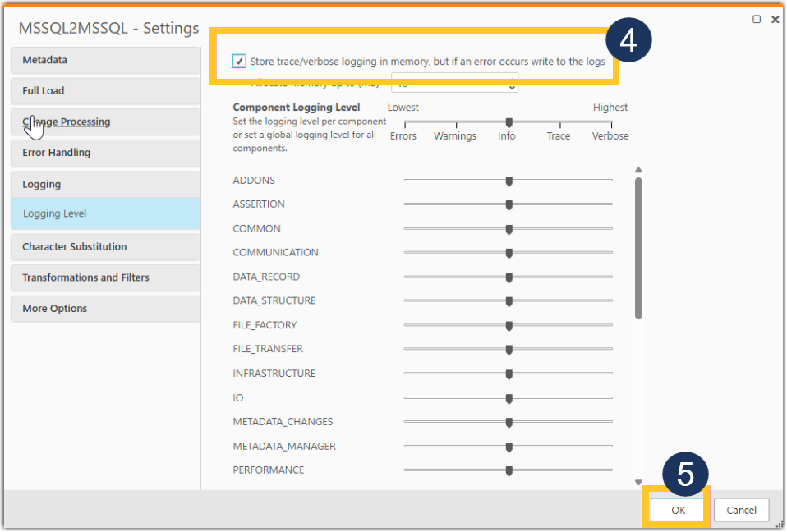Set global Component Logging Level to Verbose
This screenshot has height=532, width=787.
(610, 122)
